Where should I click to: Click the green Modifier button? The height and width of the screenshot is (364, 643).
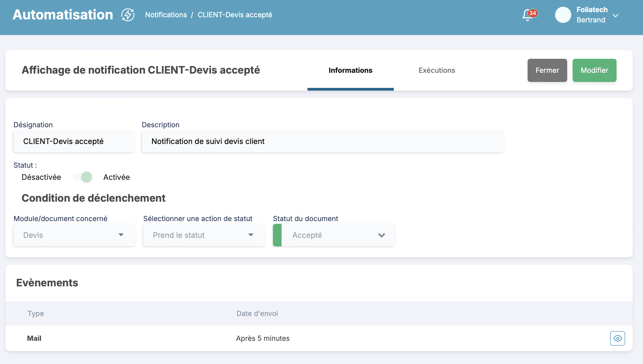594,70
